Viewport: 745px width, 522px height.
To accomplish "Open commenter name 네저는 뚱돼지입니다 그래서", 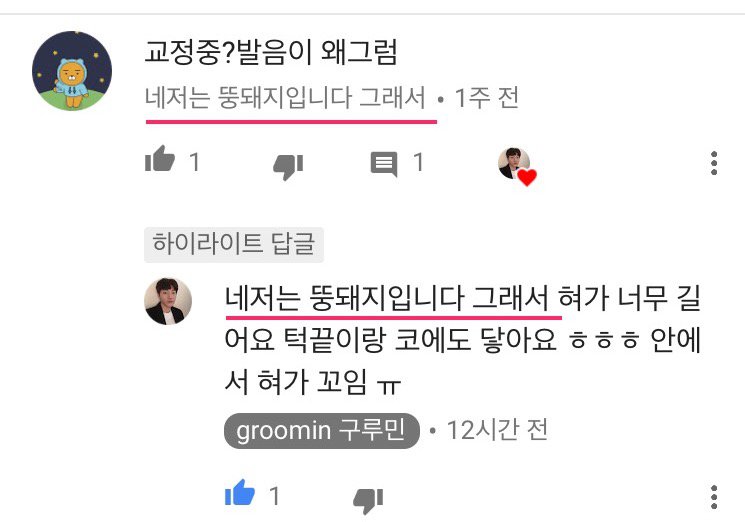I will click(285, 98).
